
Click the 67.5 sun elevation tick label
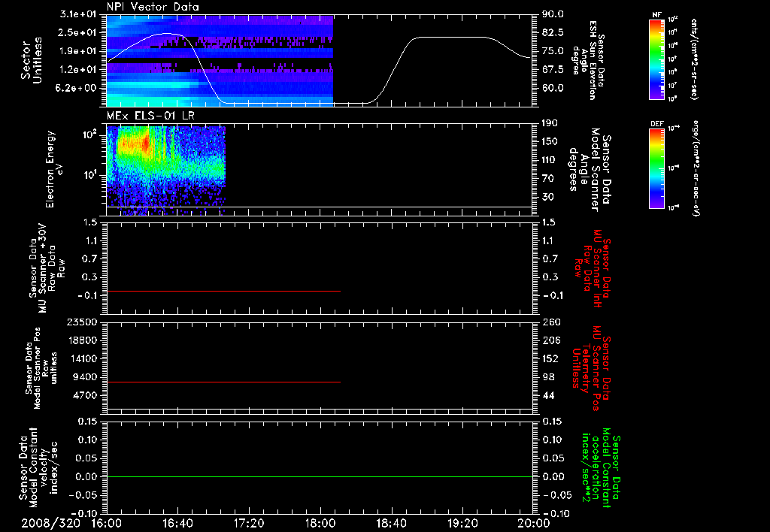tap(553, 70)
